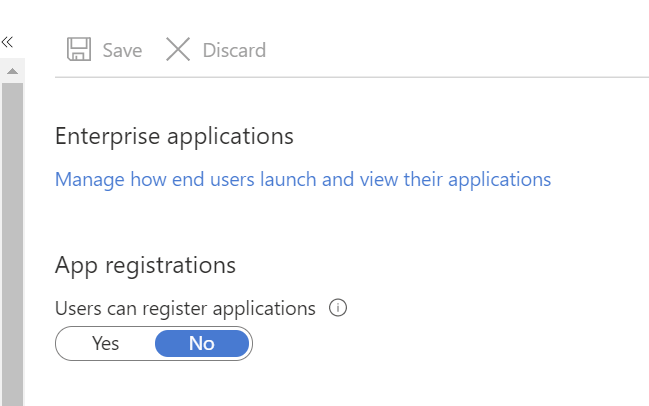Image resolution: width=649 pixels, height=406 pixels.
Task: Select No for Users can register applications
Action: (x=202, y=343)
